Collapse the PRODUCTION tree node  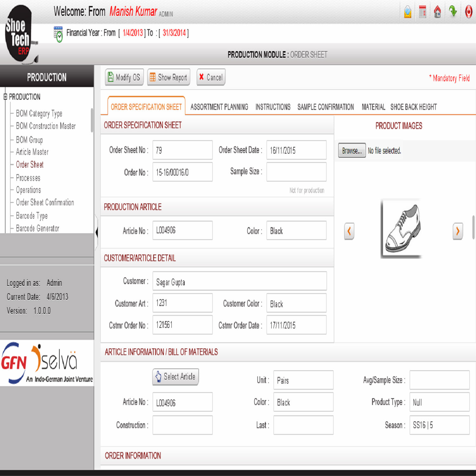click(5, 97)
